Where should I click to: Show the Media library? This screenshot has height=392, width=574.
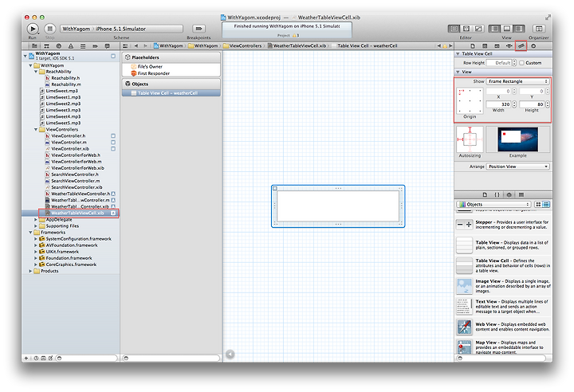tap(521, 194)
